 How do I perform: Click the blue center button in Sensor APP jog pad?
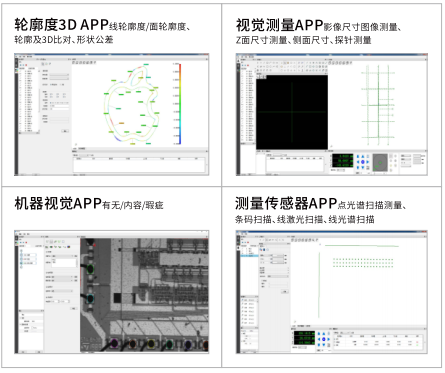324,339
